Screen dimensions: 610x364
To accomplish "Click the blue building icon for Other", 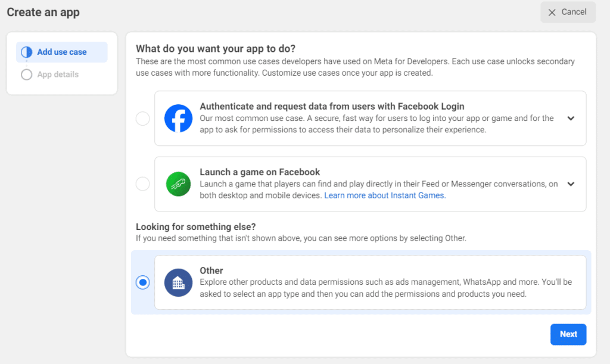I will pos(178,282).
